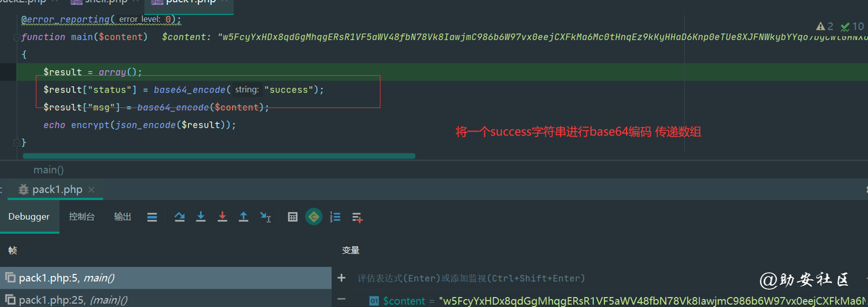Click the bug icon on the pack1.php debug tab
Viewport: 868px width, 307px height.
coord(23,189)
